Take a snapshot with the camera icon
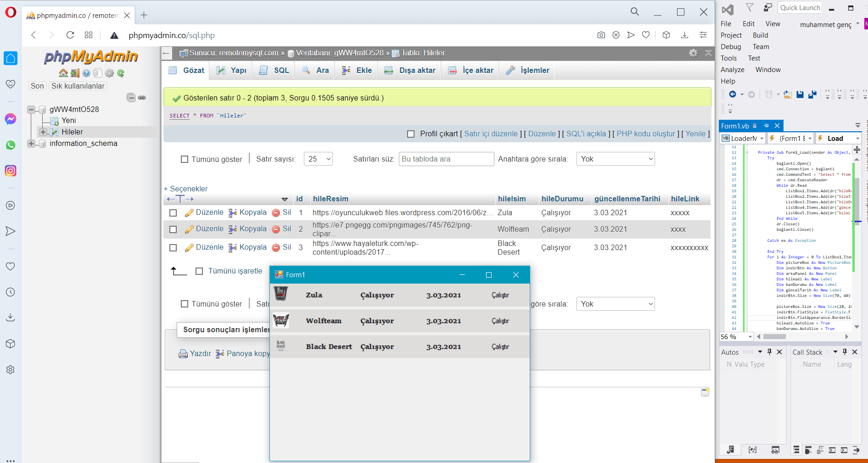The width and height of the screenshot is (868, 463). [x=601, y=35]
